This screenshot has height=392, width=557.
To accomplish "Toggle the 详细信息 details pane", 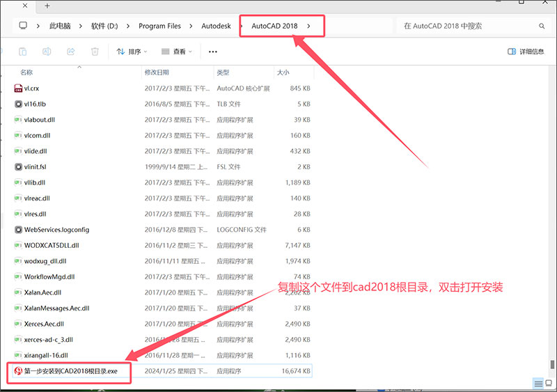I will tap(526, 52).
